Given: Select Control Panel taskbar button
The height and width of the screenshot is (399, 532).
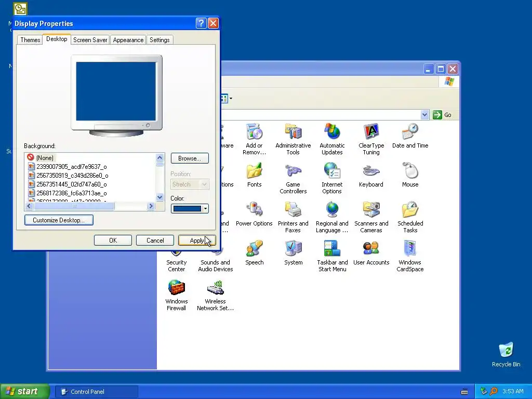Looking at the screenshot, I should [x=96, y=392].
